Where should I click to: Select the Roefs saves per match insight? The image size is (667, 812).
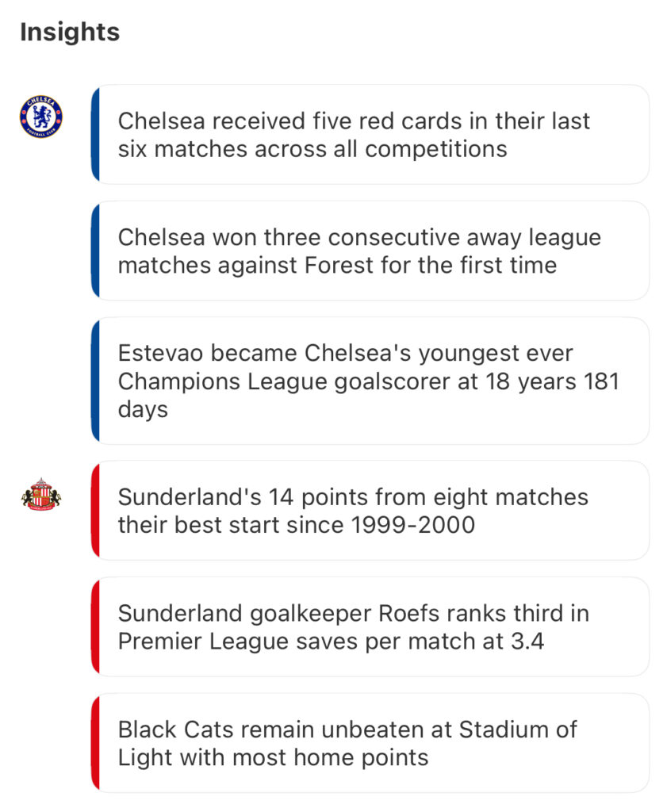(370, 626)
